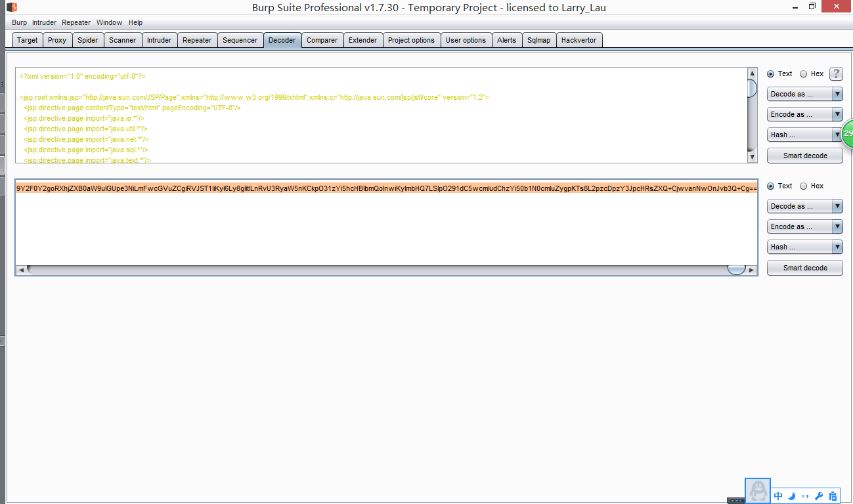The height and width of the screenshot is (504, 853).
Task: Switch to the Spider tab
Action: coord(88,40)
